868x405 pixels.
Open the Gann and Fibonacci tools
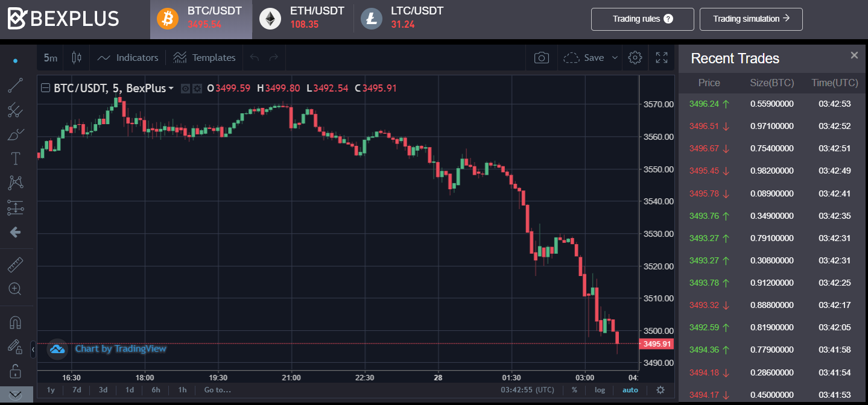16,110
